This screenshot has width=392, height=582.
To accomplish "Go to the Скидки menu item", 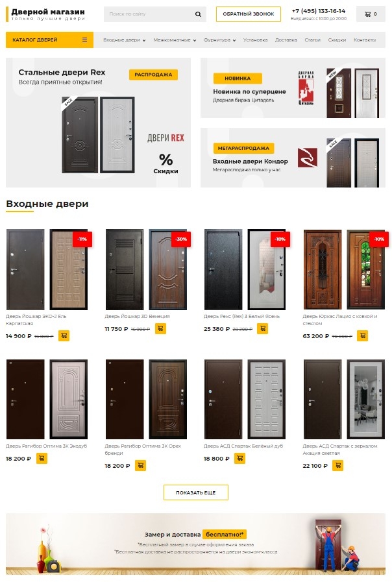I will point(337,40).
